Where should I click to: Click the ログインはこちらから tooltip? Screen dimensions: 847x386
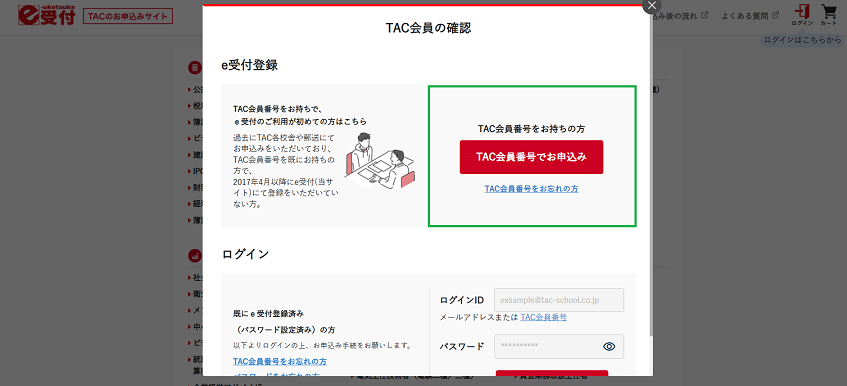[x=802, y=40]
